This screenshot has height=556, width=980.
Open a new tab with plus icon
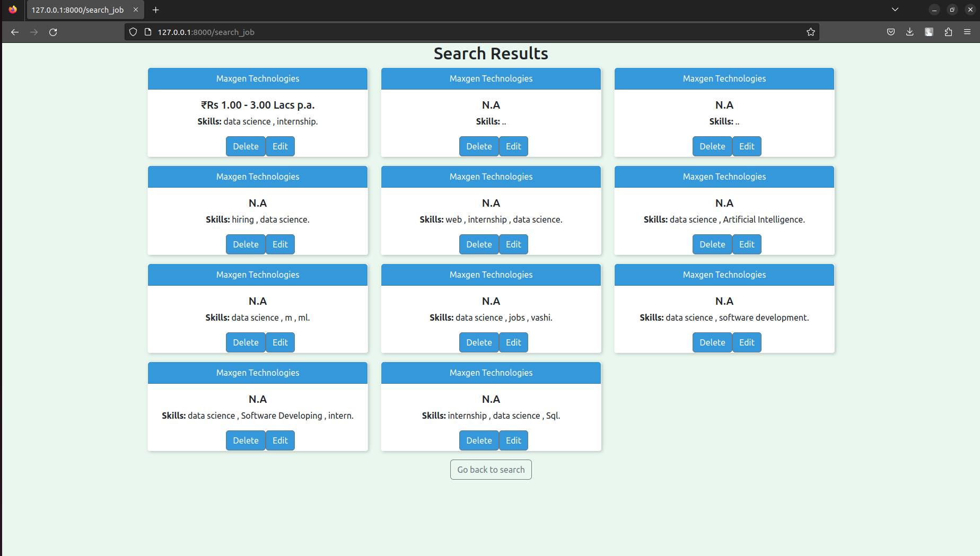[155, 10]
